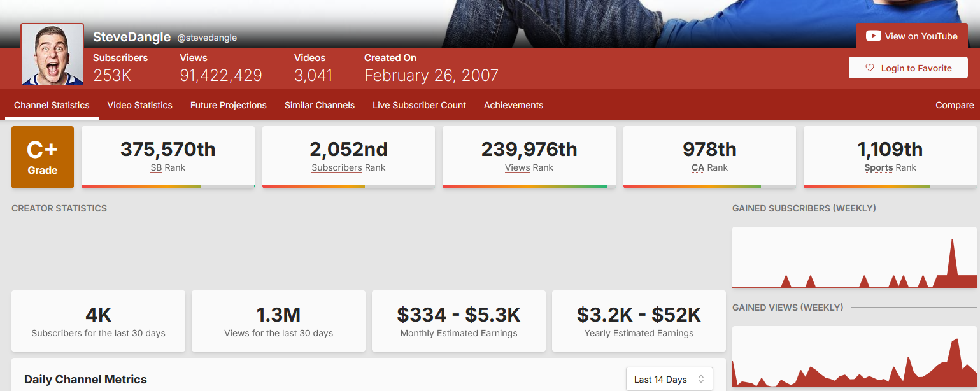
Task: Click the February 26, 2007 creation date
Action: [x=431, y=75]
